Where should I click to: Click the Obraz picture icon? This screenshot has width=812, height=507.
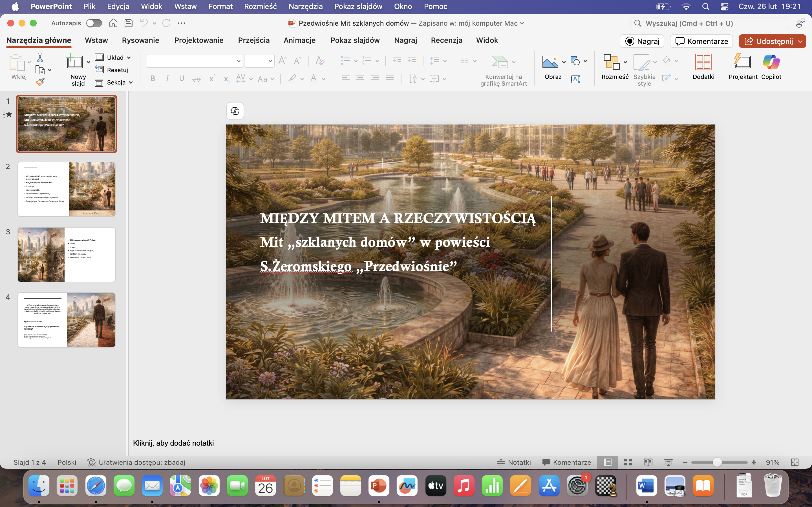click(x=550, y=62)
